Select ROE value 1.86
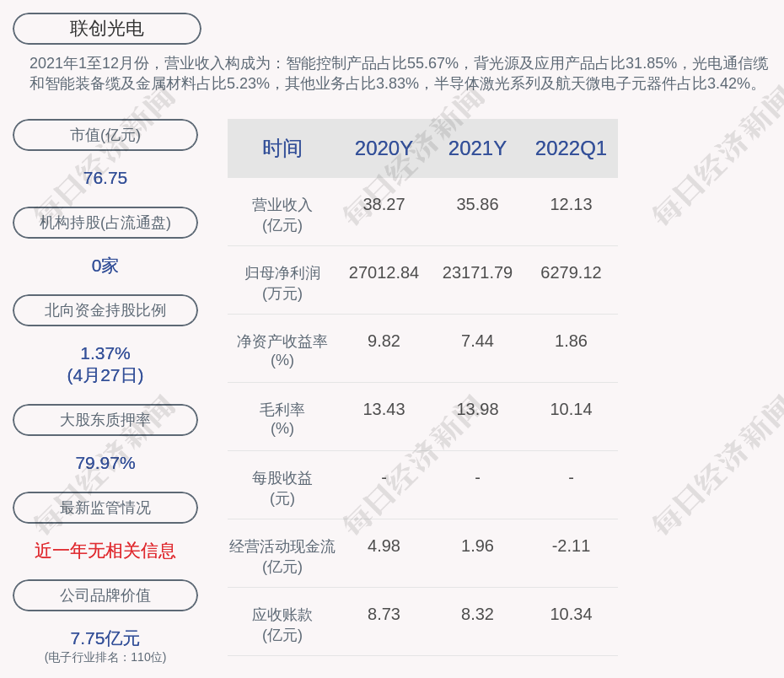 [571, 341]
